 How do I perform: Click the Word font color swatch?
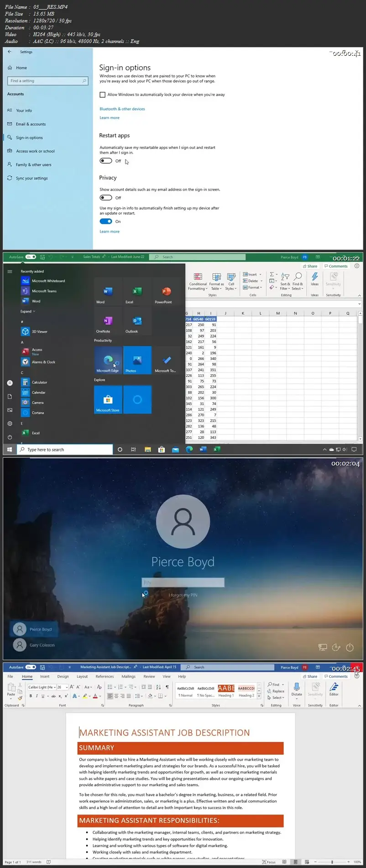[95, 696]
